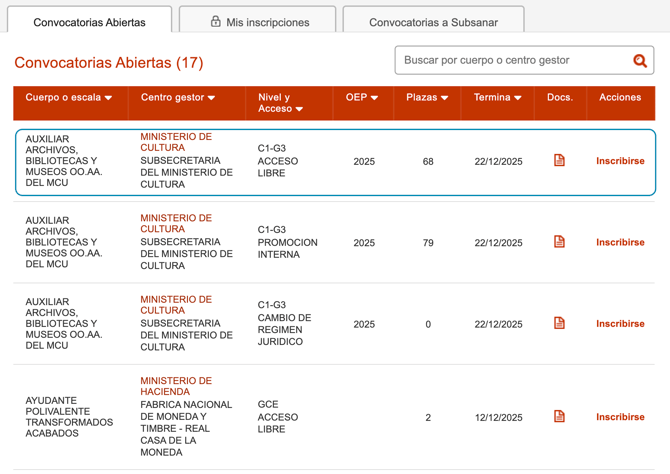The image size is (670, 474).
Task: Switch to Convocatorias Abiertas tab
Action: click(89, 22)
